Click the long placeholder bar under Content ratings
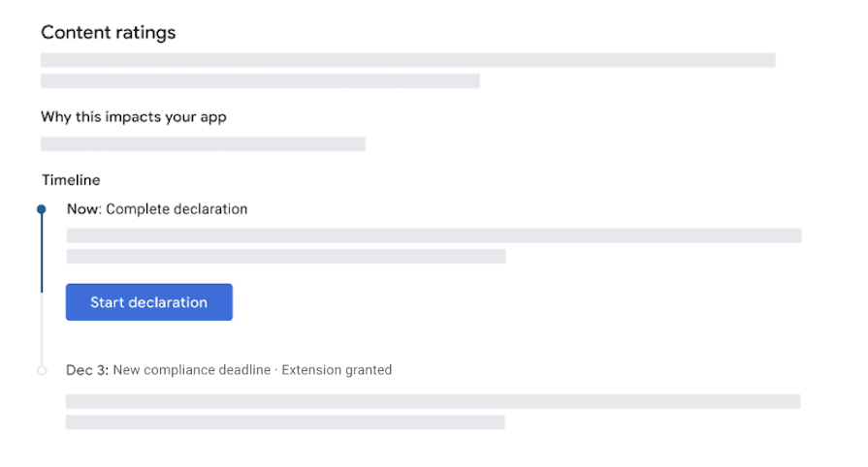868x467 pixels. coord(408,60)
